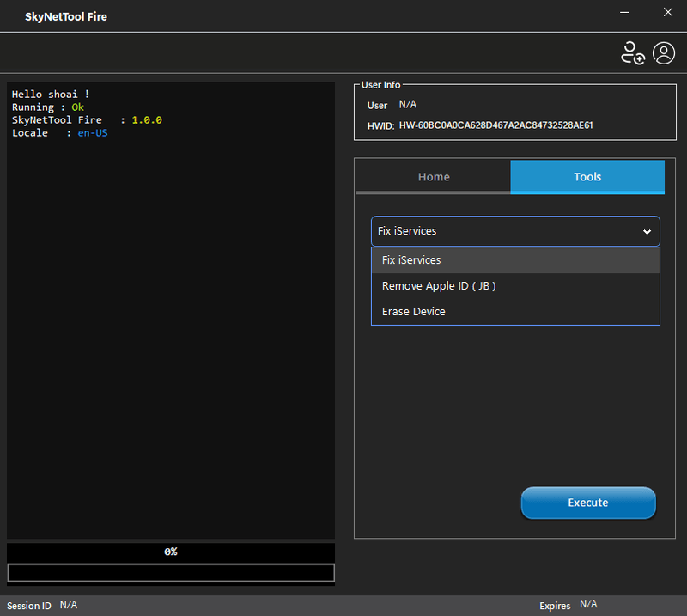This screenshot has height=616, width=687.
Task: Click the 0% progress indicator
Action: click(x=171, y=552)
